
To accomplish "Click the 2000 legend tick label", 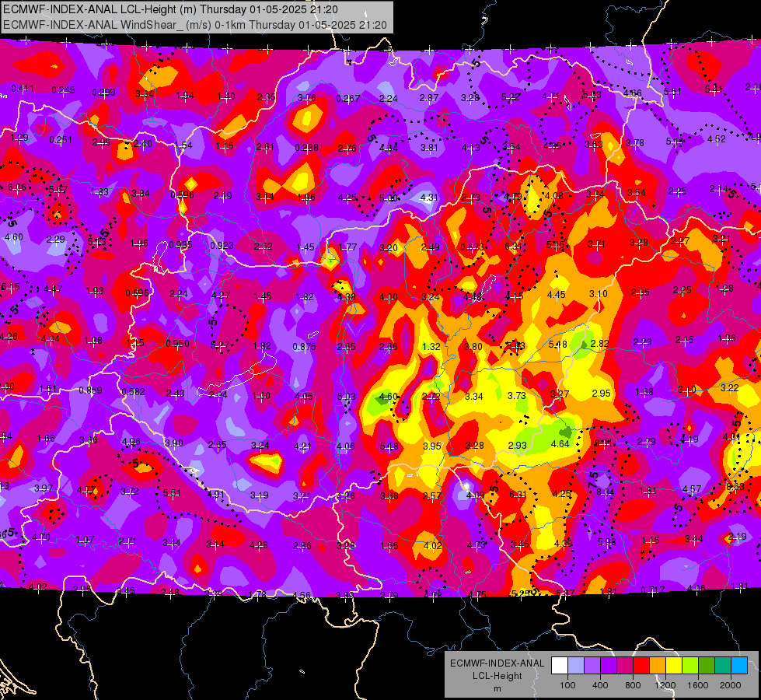I will tap(731, 685).
